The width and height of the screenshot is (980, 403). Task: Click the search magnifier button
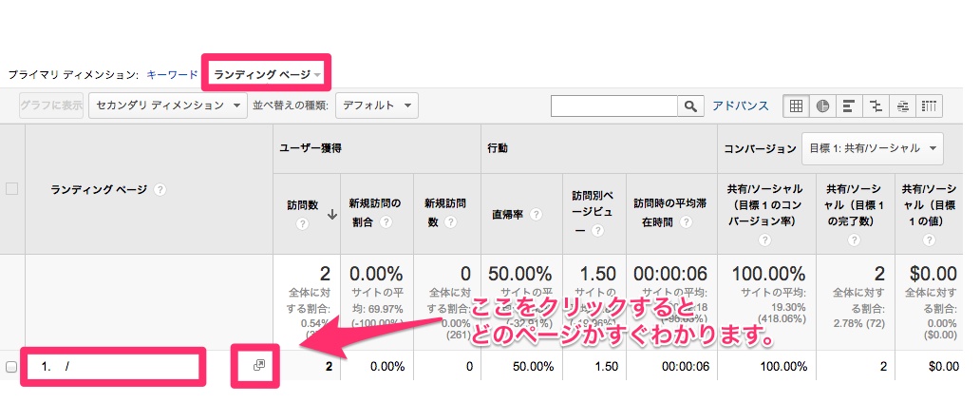[x=689, y=106]
